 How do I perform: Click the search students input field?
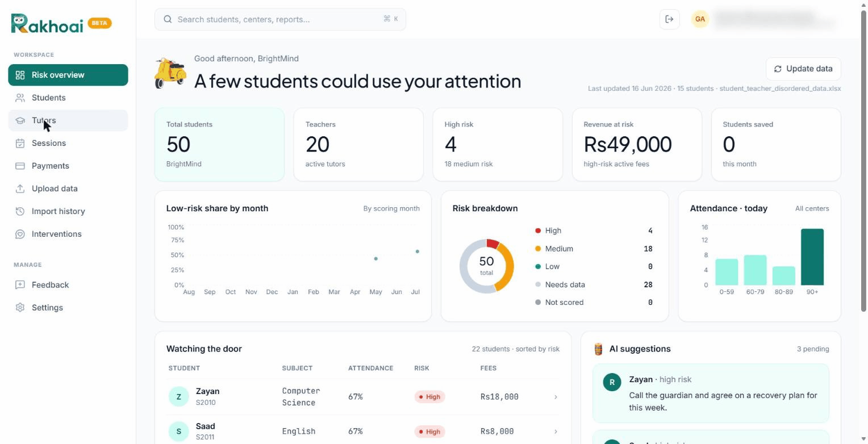280,19
